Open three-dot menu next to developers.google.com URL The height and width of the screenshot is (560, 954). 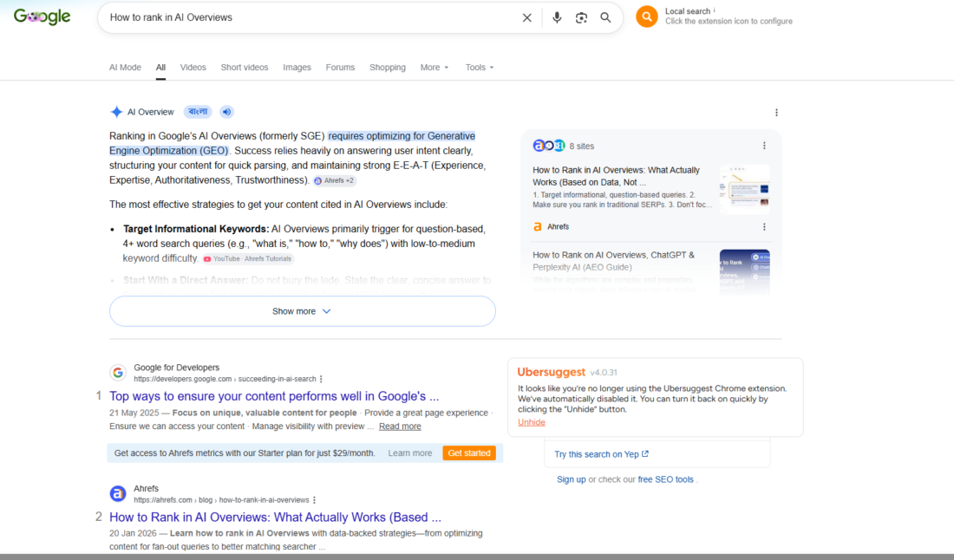[321, 379]
